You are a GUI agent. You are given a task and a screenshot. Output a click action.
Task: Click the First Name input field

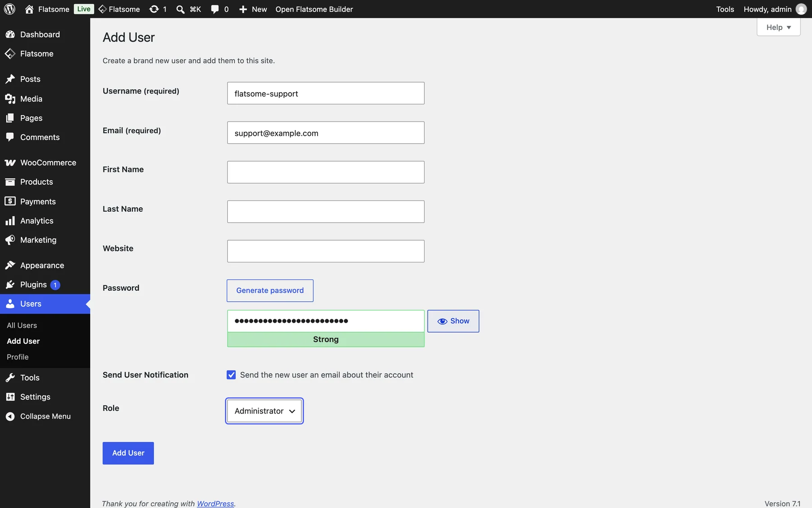[326, 172]
